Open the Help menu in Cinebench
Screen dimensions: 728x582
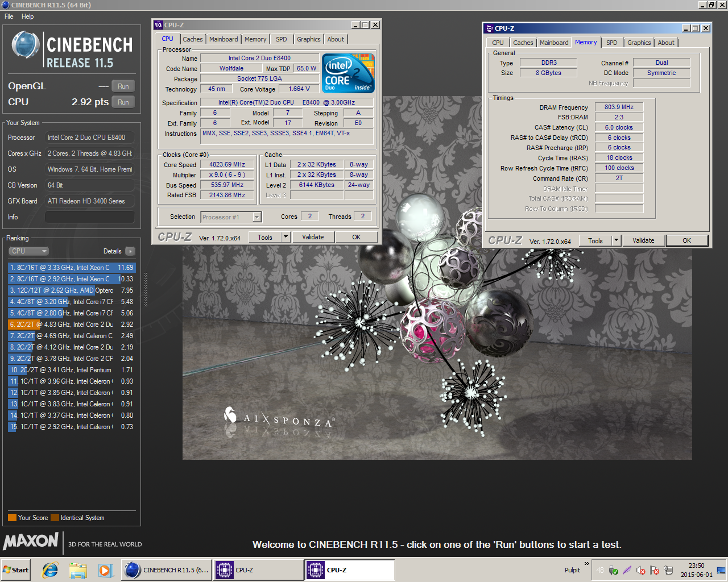tap(28, 16)
